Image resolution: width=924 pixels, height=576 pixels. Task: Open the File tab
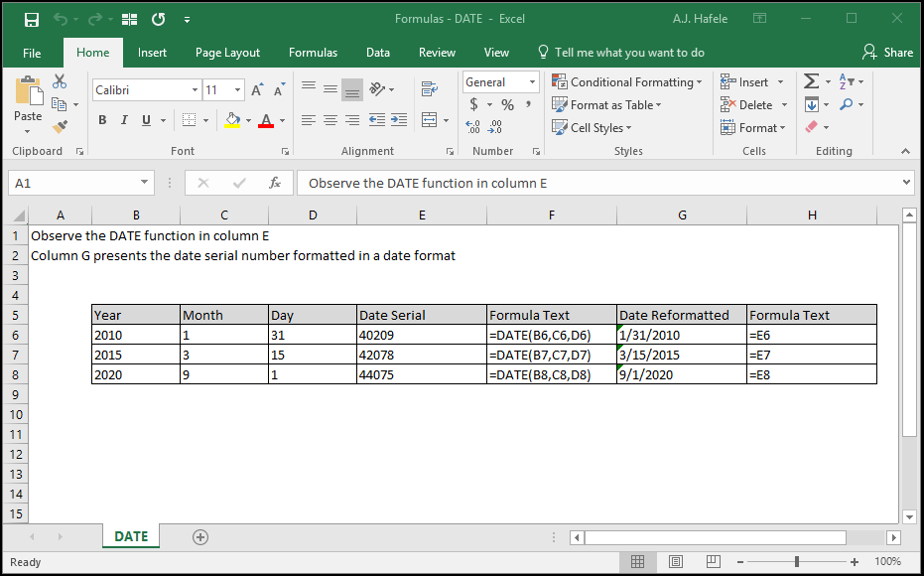pos(32,53)
